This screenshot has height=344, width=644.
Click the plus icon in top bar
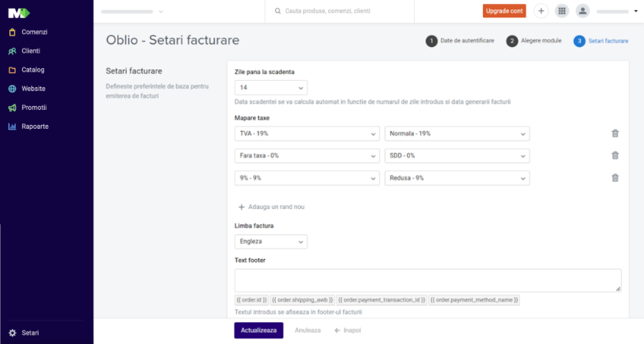click(x=541, y=11)
